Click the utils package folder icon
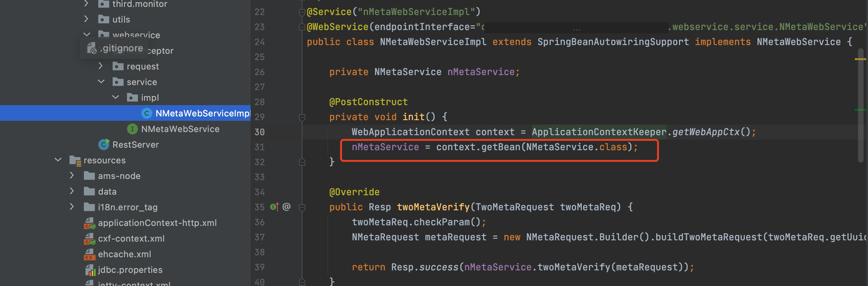868x286 pixels. (103, 19)
